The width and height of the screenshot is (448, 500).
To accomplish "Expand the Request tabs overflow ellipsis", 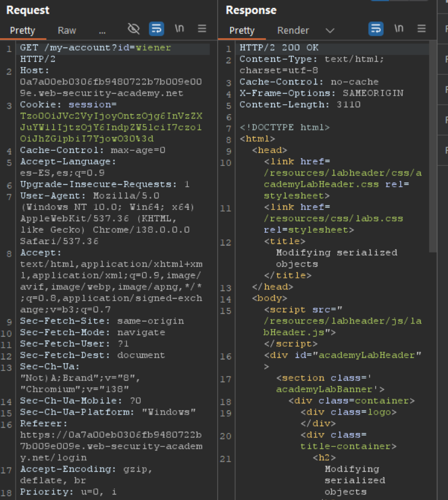I will (102, 30).
